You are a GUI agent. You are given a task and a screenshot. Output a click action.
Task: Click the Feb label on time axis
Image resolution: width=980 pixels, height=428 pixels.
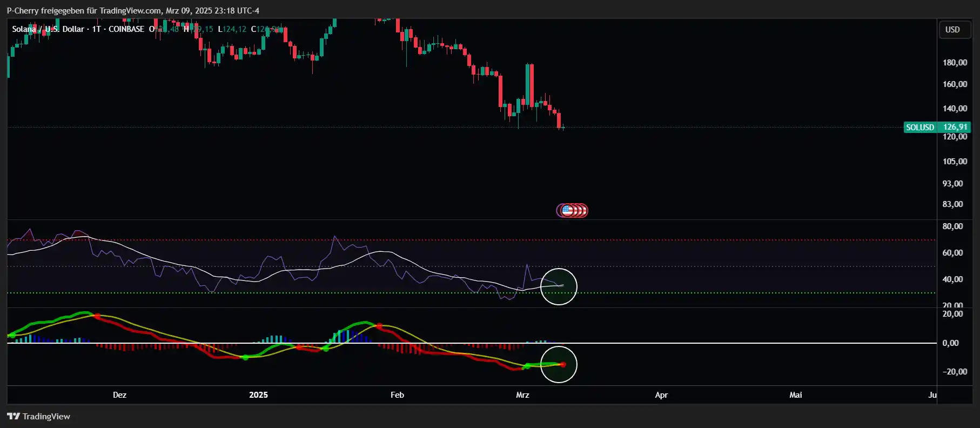[x=397, y=395]
